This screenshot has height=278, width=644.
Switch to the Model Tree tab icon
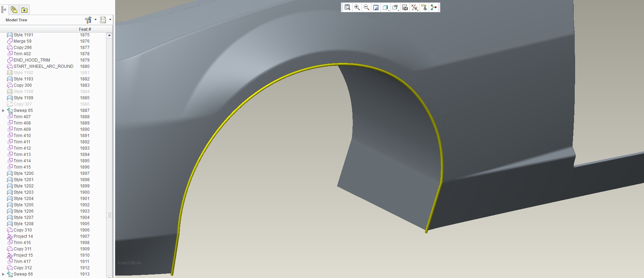[4, 10]
